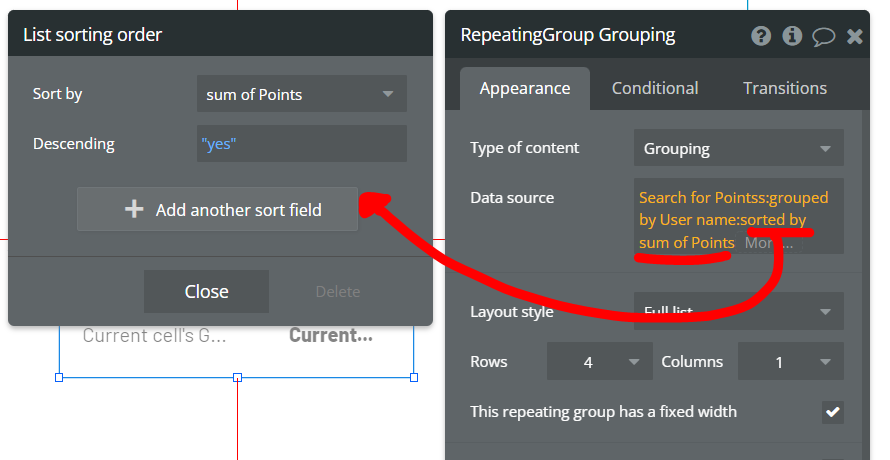Open the Rows count dropdown
The height and width of the screenshot is (460, 890).
(x=599, y=361)
